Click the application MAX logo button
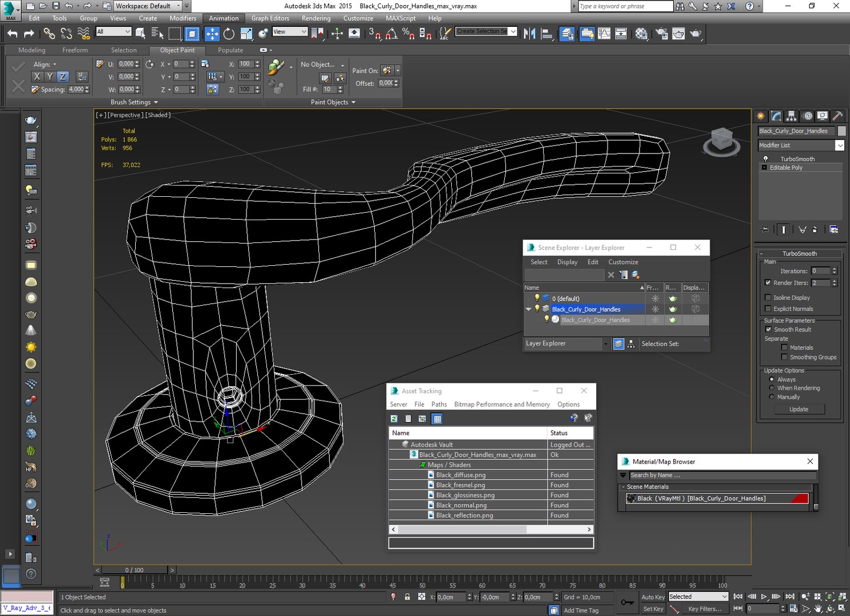 pos(10,10)
